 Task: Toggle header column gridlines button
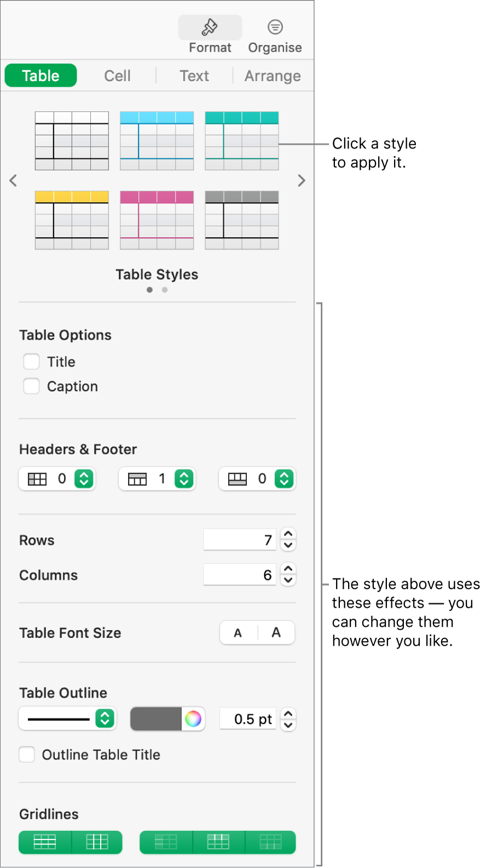click(x=166, y=842)
